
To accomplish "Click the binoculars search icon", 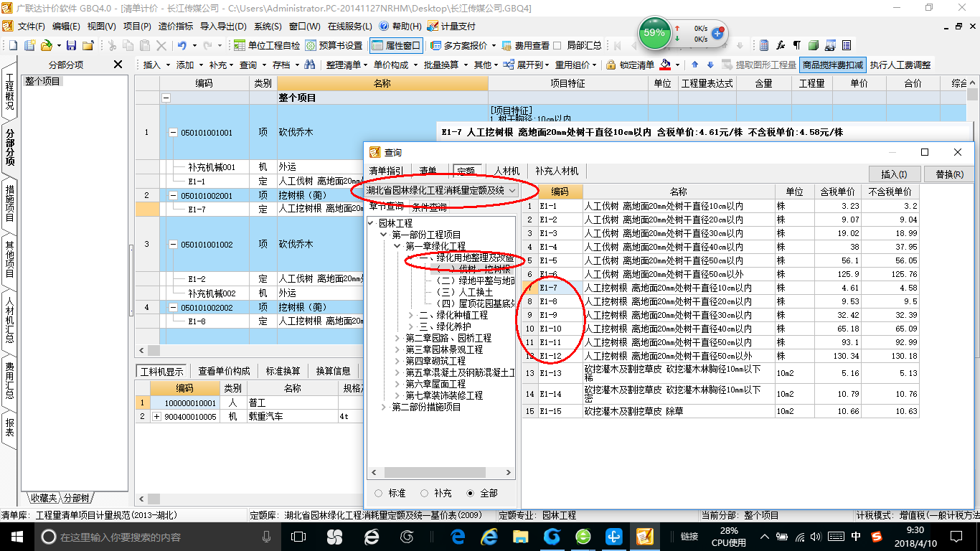I will [x=310, y=65].
